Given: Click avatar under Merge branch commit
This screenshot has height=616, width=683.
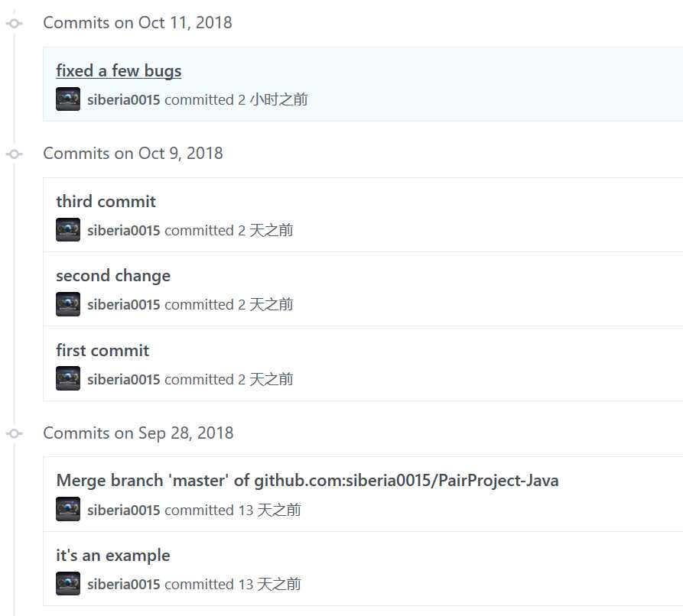Looking at the screenshot, I should (68, 509).
